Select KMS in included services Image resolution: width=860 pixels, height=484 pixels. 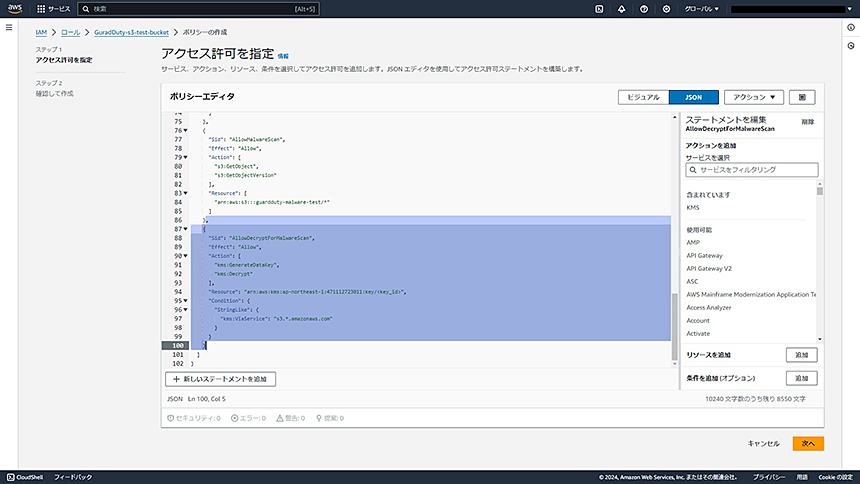point(693,207)
